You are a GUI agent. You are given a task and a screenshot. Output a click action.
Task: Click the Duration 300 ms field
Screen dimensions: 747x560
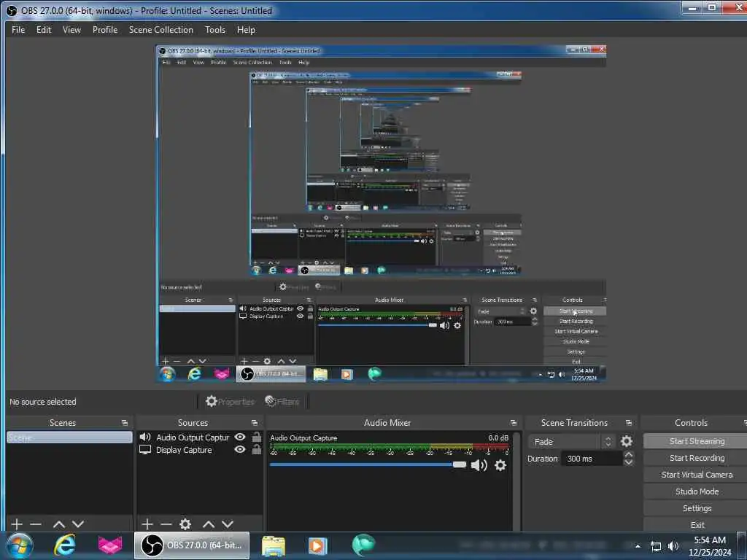592,459
